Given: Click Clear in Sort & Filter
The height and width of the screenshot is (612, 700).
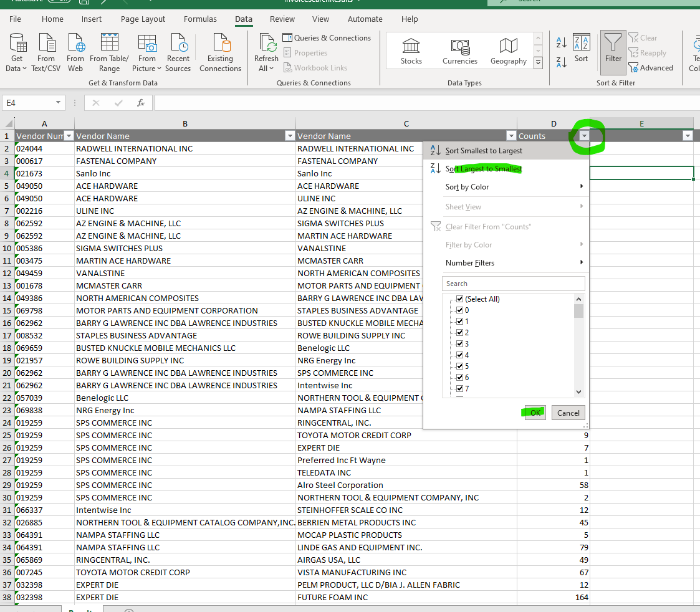Looking at the screenshot, I should tap(643, 38).
